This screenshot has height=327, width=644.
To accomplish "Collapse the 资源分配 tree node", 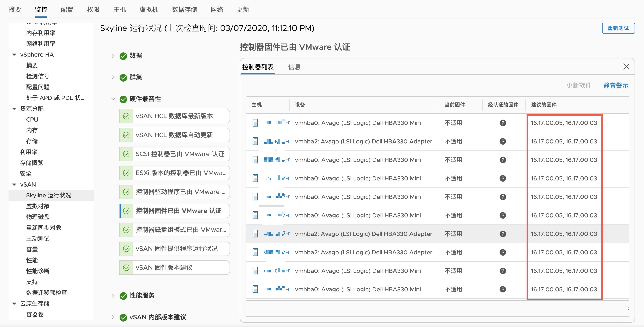I will [14, 109].
